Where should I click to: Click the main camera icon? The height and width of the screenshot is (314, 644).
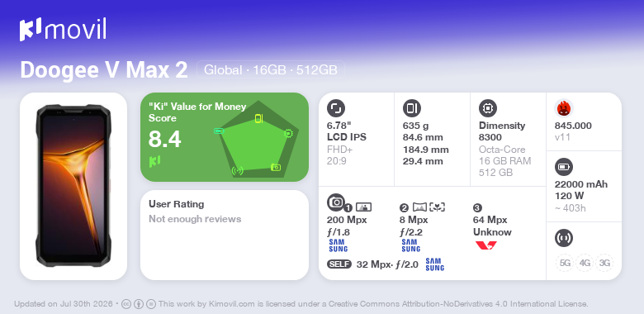tap(335, 202)
